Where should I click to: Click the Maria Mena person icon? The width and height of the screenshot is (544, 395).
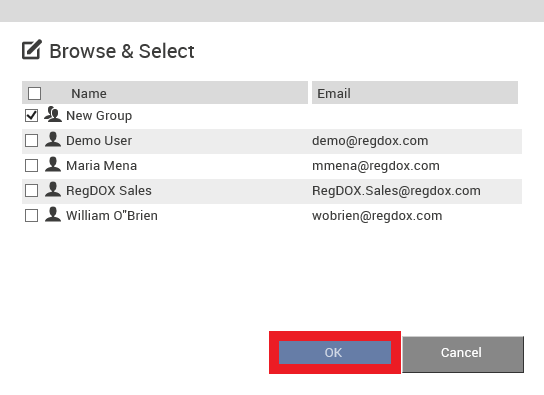(x=53, y=164)
